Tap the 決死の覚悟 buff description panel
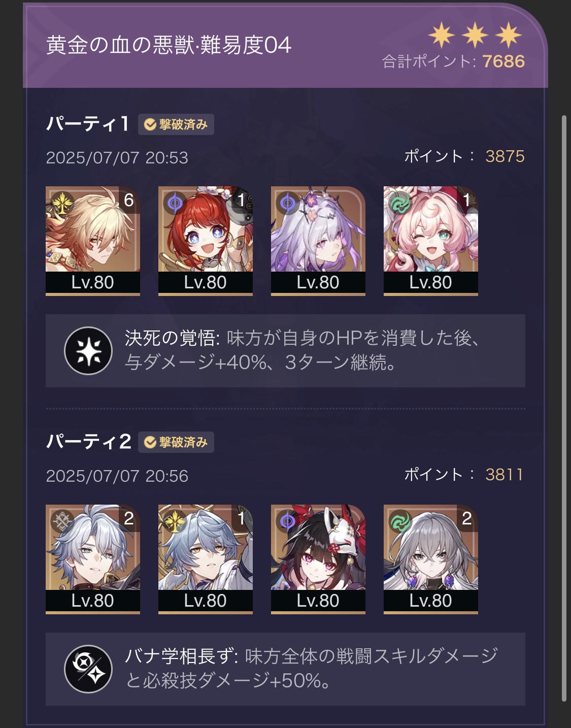The height and width of the screenshot is (728, 571). 285,351
